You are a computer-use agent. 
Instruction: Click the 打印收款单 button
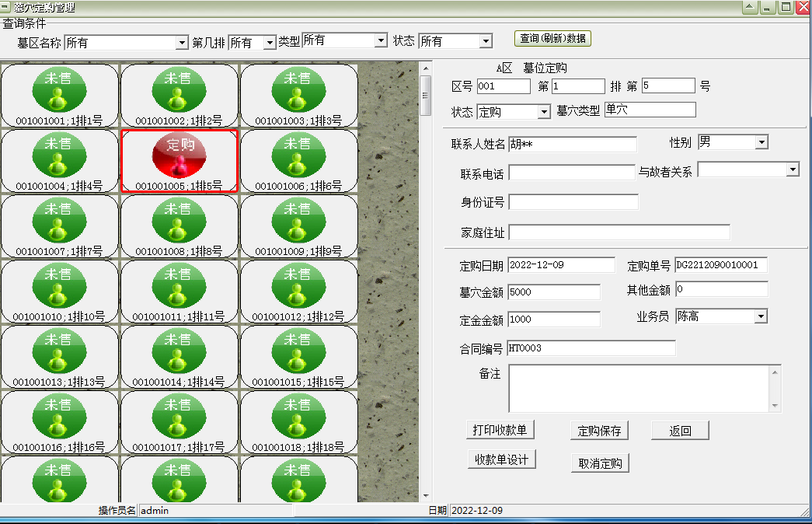(x=500, y=430)
